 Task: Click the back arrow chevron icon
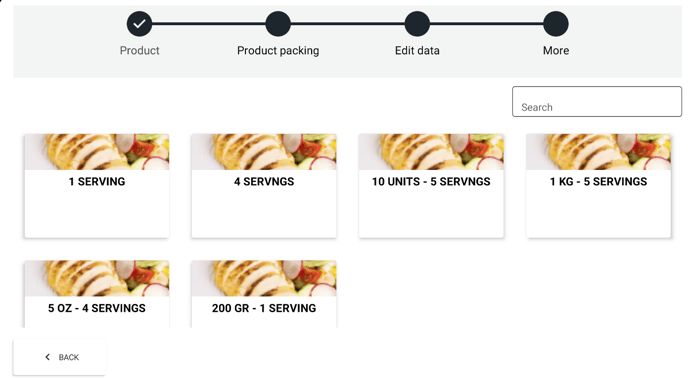tap(47, 357)
